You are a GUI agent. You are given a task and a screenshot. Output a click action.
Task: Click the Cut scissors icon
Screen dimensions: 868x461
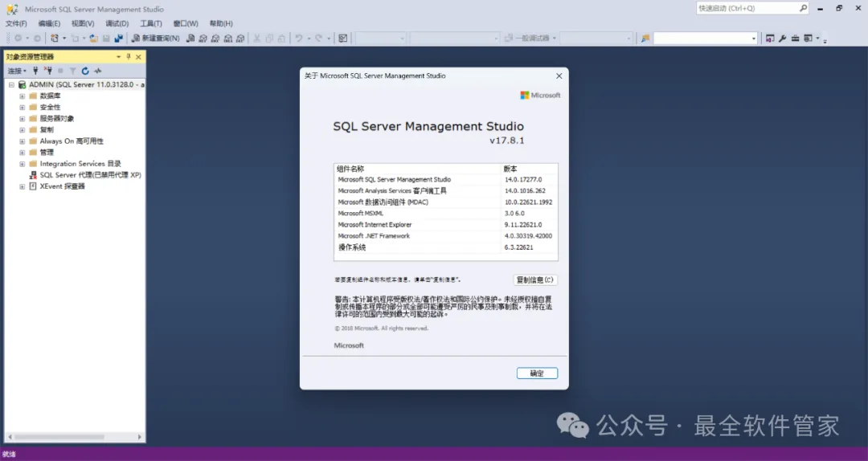[x=257, y=39]
